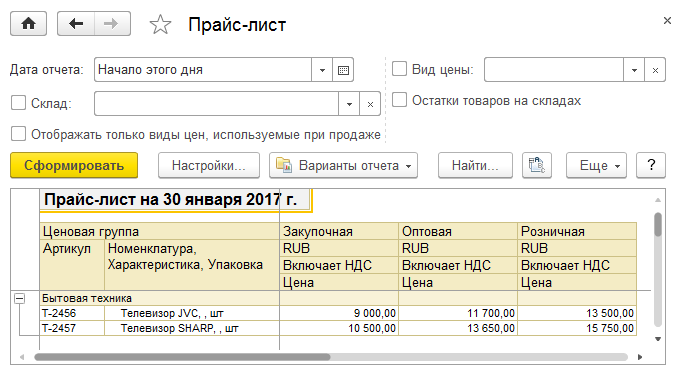Add Прайс-лист to favorites with star
Image resolution: width=683 pixels, height=376 pixels.
click(x=160, y=24)
